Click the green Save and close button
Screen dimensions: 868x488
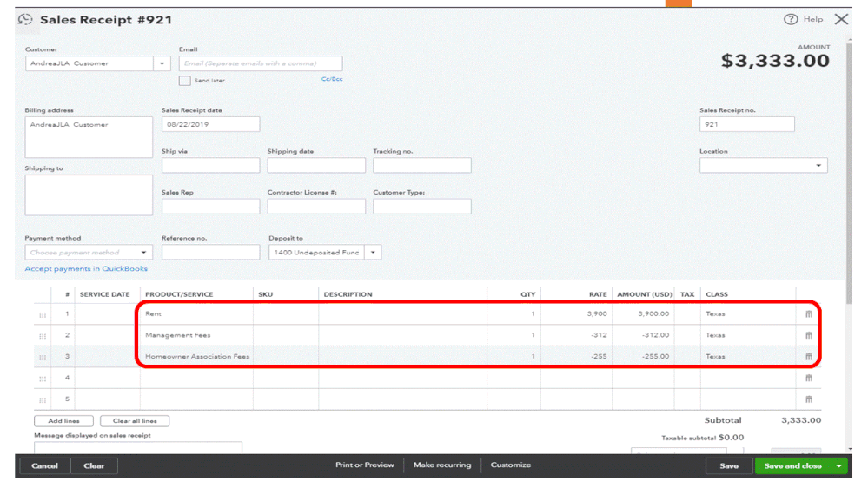pos(792,466)
